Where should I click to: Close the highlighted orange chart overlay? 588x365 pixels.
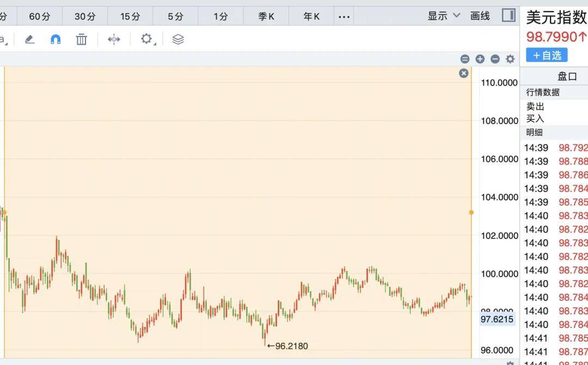[x=463, y=73]
